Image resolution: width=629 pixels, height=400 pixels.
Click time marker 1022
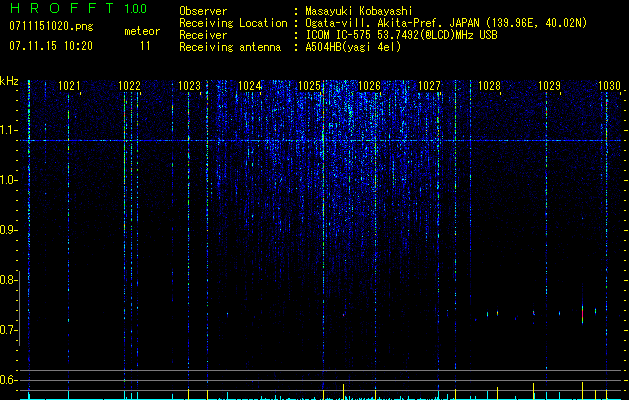click(x=129, y=86)
